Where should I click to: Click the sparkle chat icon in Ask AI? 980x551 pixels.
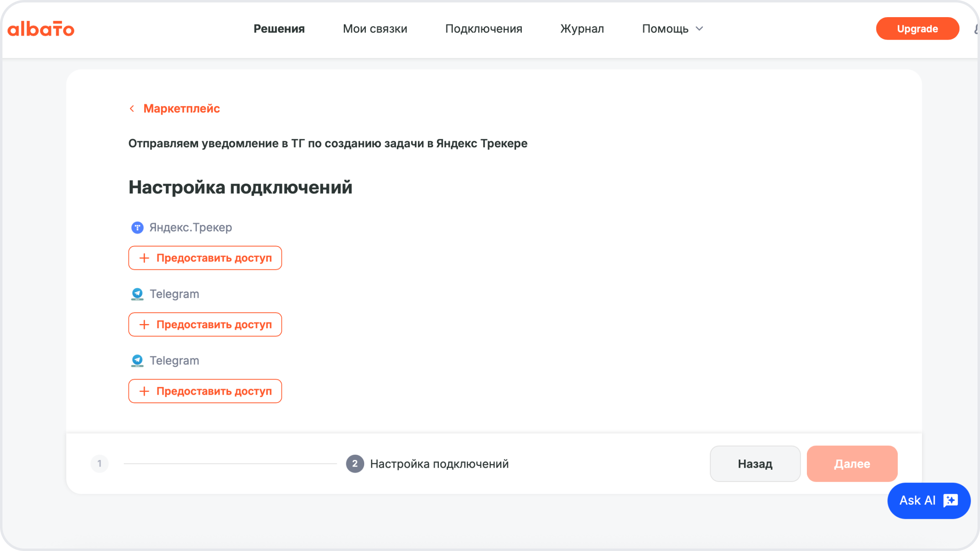pyautogui.click(x=951, y=500)
